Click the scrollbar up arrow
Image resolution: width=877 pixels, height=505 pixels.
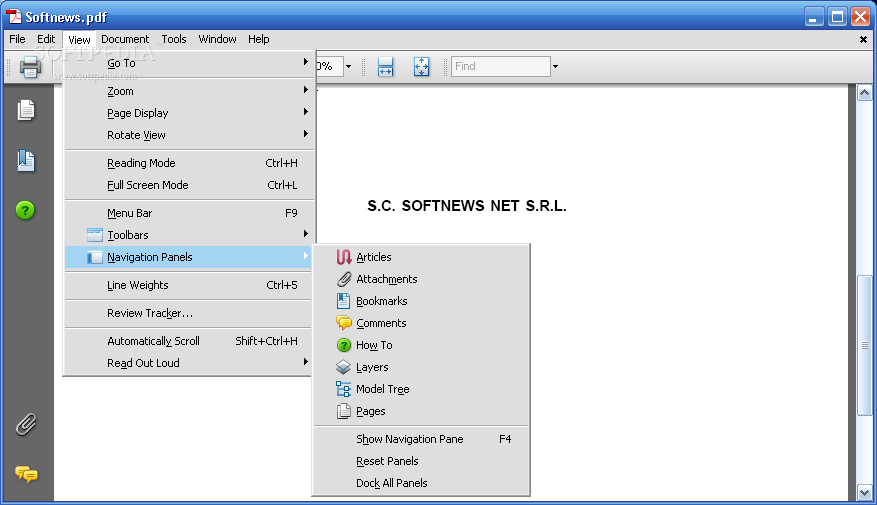point(864,93)
